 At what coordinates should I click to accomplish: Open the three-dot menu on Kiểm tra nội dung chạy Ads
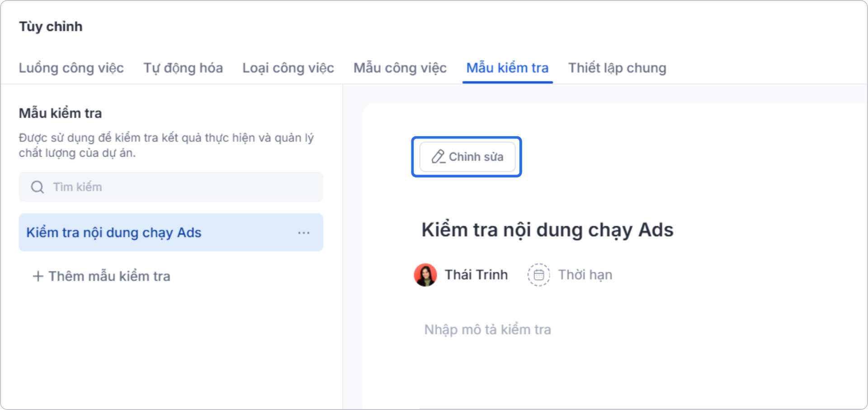tap(304, 232)
